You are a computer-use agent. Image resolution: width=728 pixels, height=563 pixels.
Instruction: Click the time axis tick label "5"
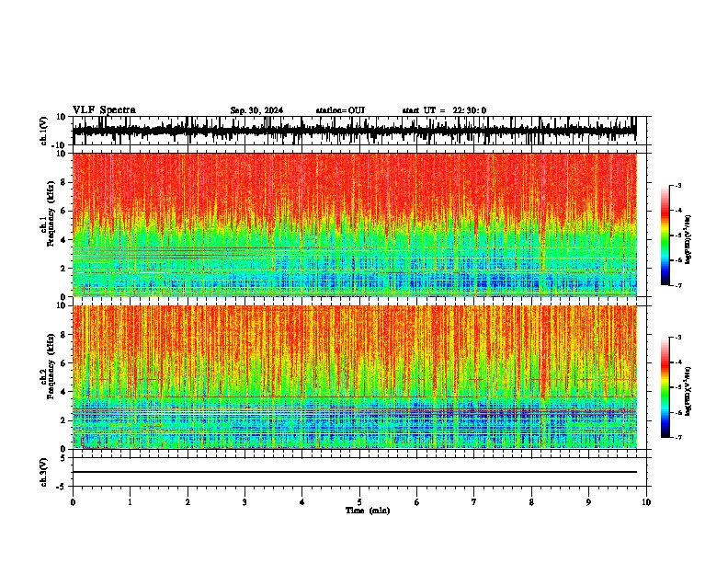click(x=359, y=502)
